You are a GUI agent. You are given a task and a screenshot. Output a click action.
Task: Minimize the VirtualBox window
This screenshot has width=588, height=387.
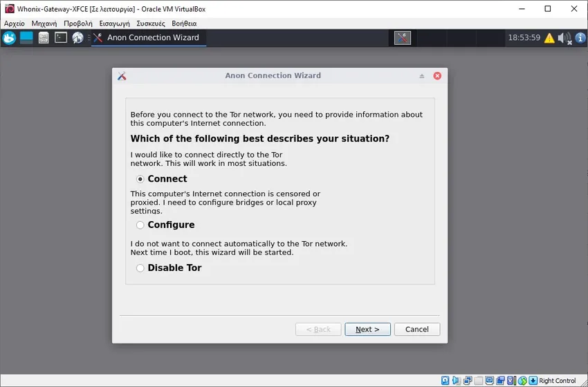pyautogui.click(x=522, y=8)
